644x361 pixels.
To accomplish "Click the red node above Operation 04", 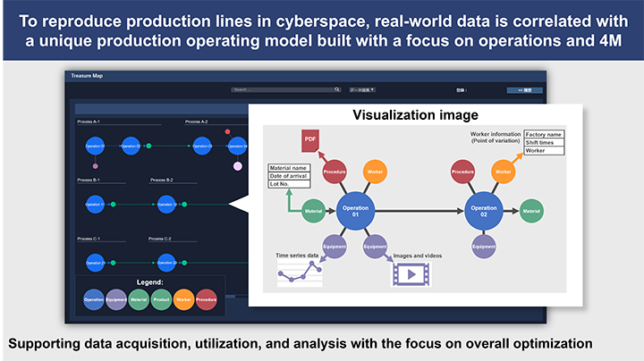I will [227, 131].
